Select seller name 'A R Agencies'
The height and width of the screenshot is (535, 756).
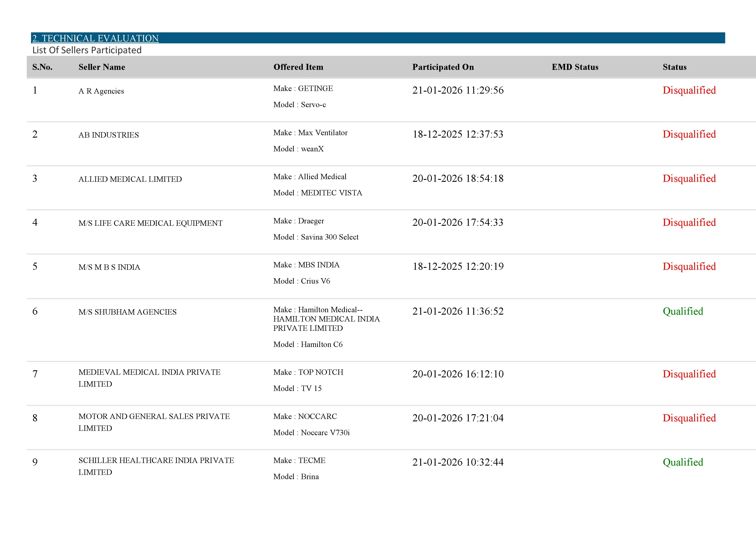click(101, 91)
